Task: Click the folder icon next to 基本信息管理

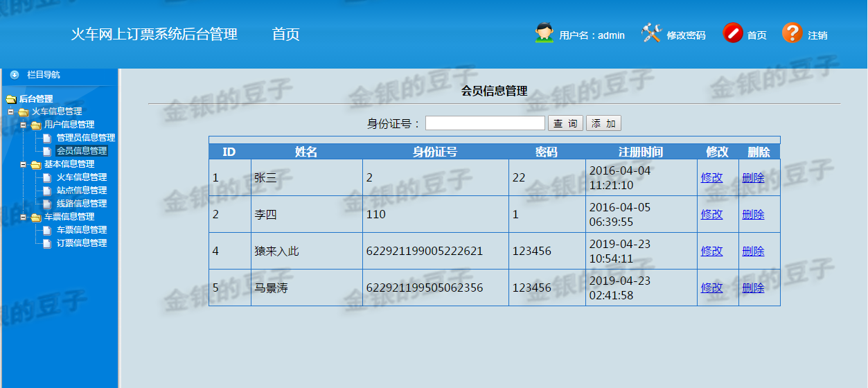Action: pyautogui.click(x=36, y=164)
